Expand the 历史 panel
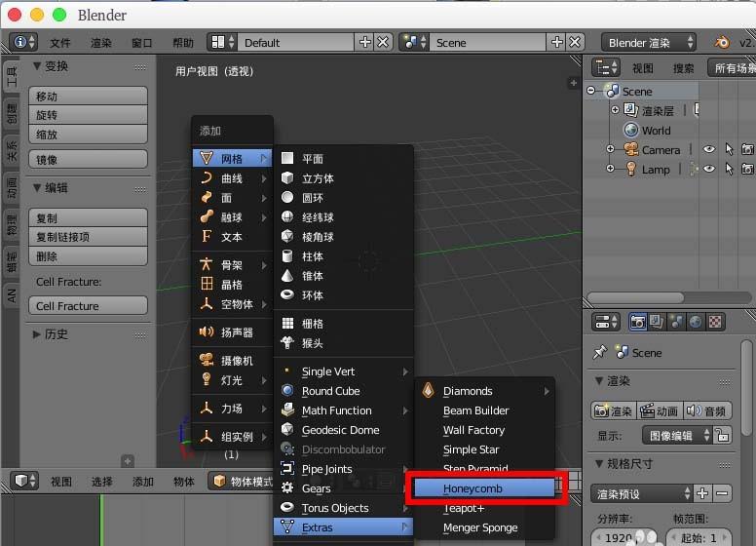756x546 pixels. [37, 333]
